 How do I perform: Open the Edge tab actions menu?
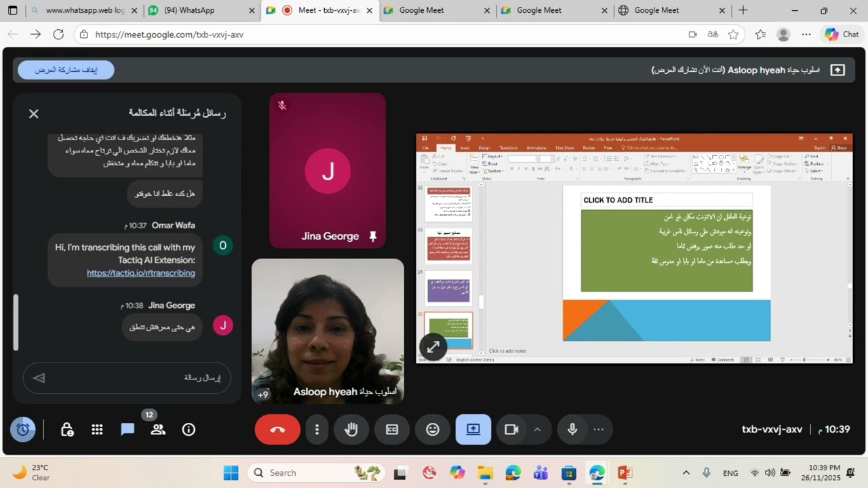13,10
